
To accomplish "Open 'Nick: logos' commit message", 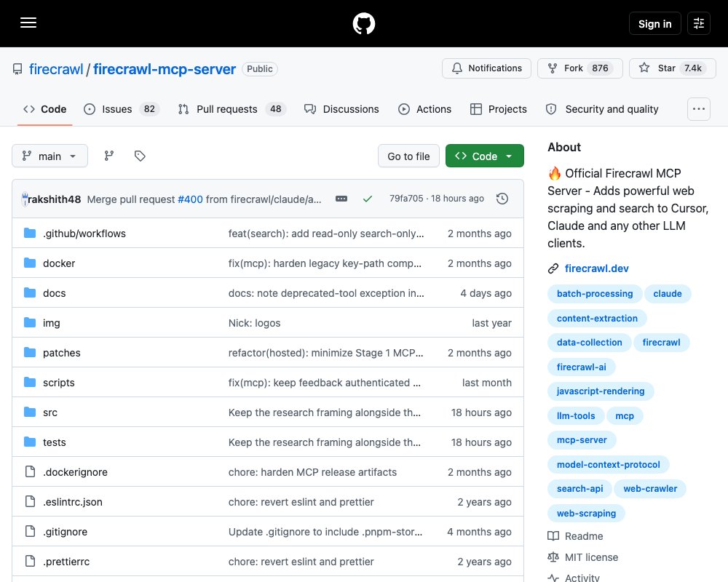I will click(x=254, y=323).
